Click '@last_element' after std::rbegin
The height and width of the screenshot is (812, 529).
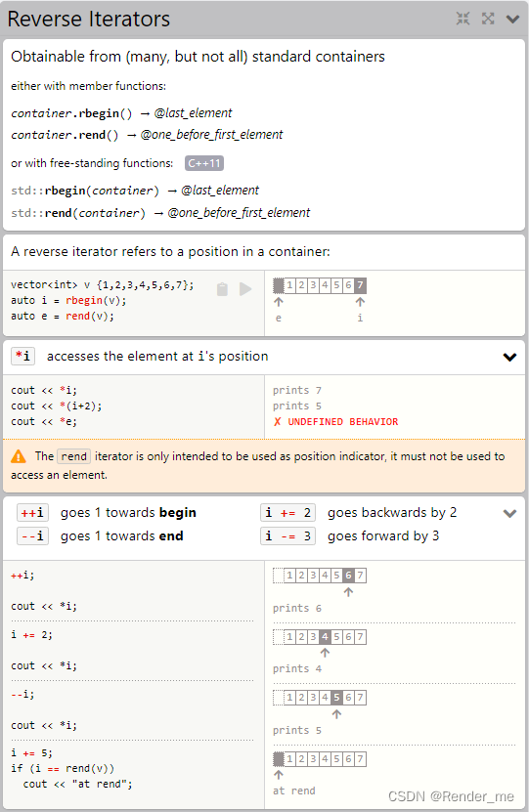click(x=220, y=191)
